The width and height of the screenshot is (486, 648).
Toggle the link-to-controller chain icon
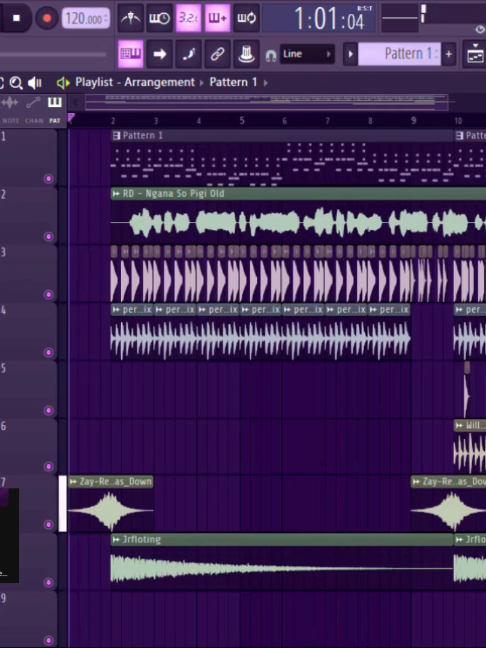pos(217,54)
